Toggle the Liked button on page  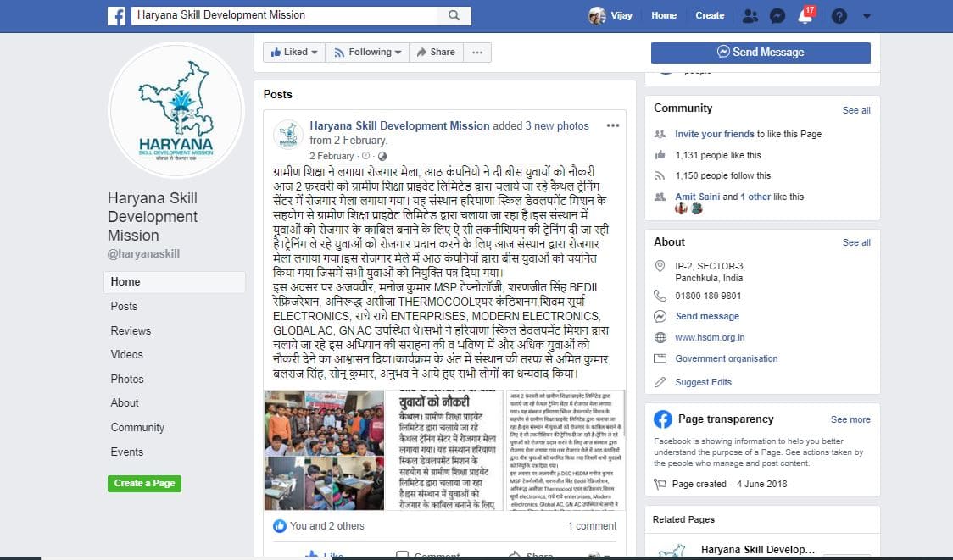point(294,53)
